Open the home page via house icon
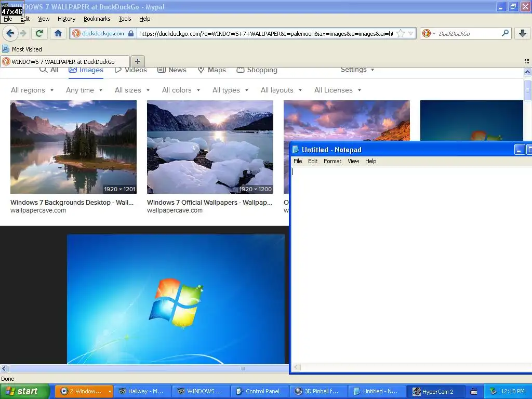 pyautogui.click(x=58, y=33)
